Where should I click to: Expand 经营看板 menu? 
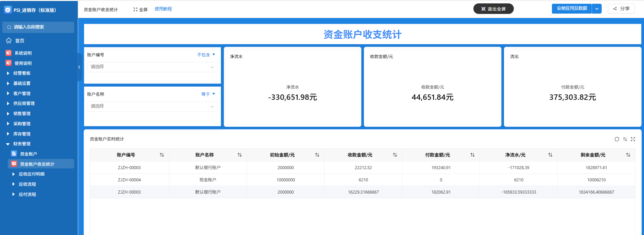(8, 73)
